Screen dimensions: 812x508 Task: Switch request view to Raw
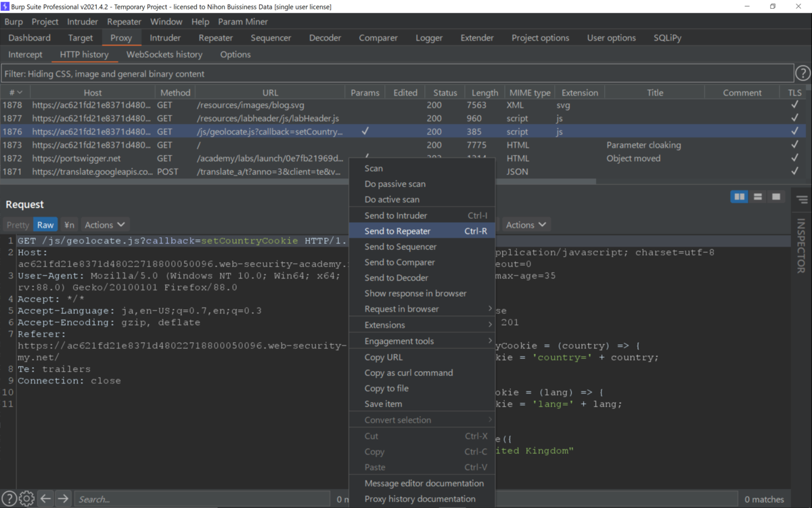(x=45, y=225)
